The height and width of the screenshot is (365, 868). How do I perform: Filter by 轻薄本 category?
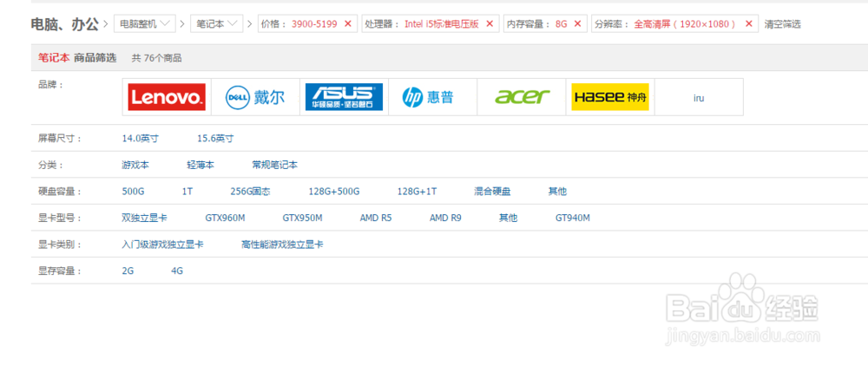(x=201, y=165)
